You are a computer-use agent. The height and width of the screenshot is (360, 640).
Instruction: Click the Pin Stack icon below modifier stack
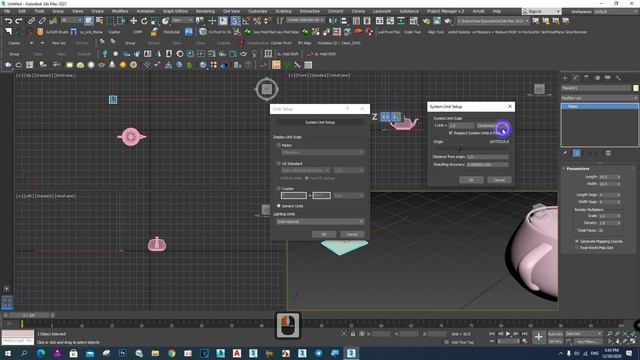tap(565, 153)
